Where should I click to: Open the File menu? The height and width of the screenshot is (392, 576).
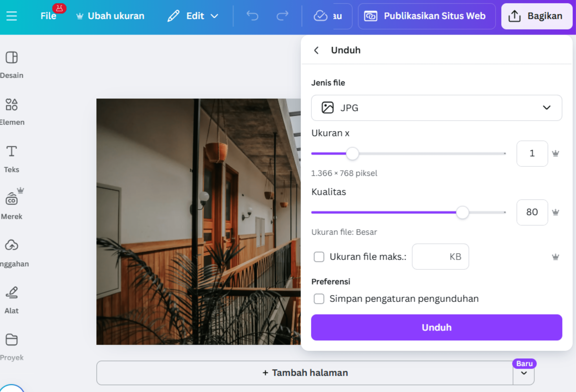point(49,16)
